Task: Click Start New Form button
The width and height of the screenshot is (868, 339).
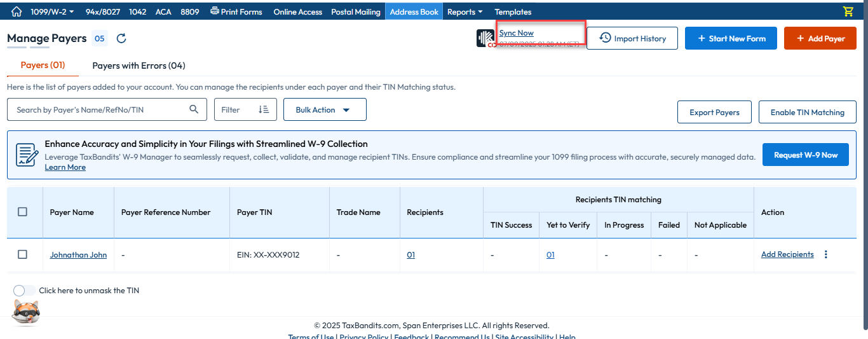Action: pyautogui.click(x=732, y=38)
